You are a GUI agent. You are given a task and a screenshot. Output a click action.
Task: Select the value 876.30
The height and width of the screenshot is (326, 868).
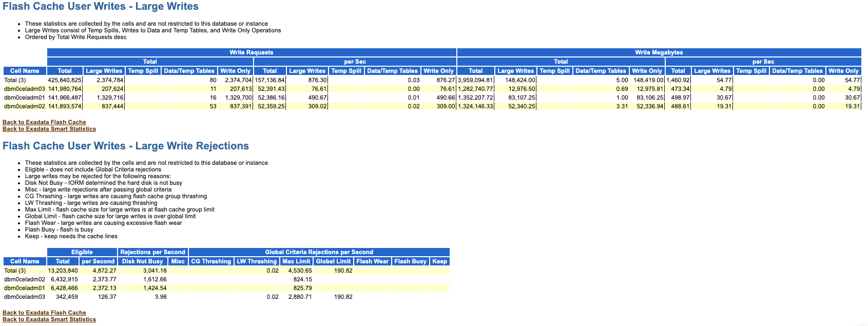[317, 80]
